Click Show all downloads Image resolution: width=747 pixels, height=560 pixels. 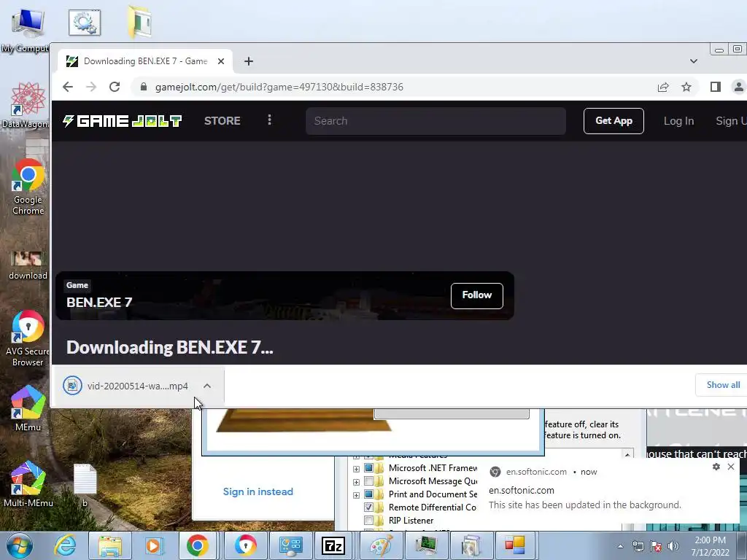[x=723, y=385]
